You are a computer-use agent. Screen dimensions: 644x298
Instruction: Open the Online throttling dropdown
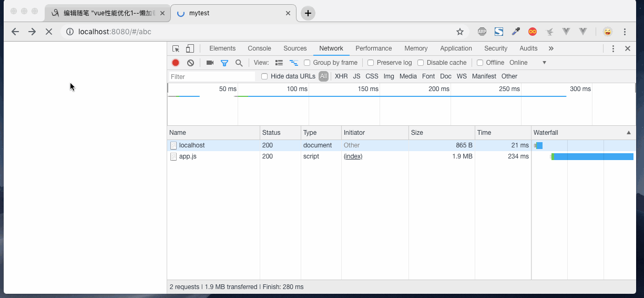click(x=528, y=63)
